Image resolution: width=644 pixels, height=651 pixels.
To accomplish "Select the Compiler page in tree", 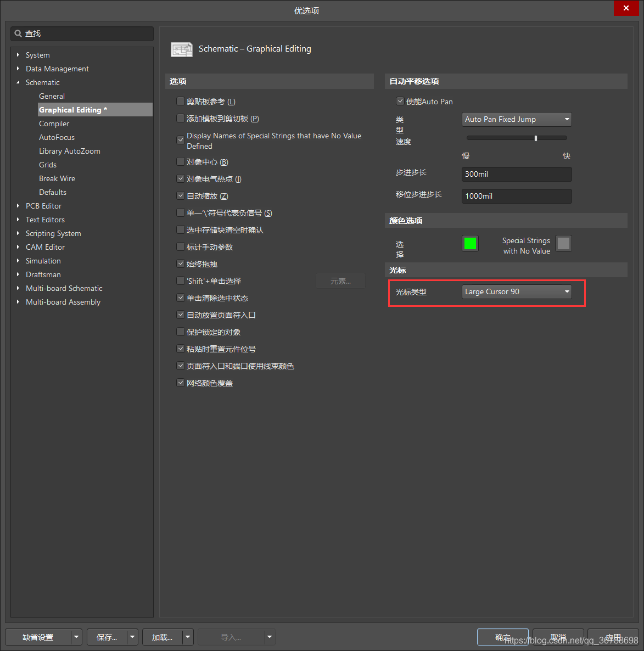I will pyautogui.click(x=54, y=124).
